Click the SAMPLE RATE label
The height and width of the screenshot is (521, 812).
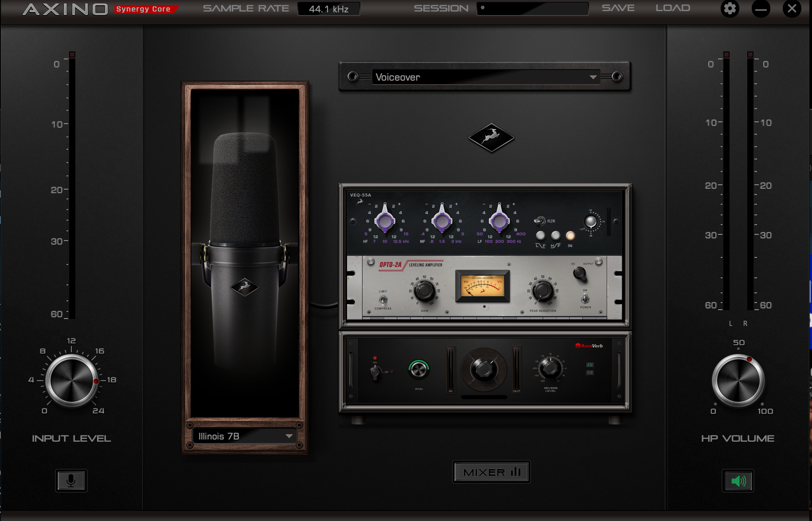(x=246, y=8)
